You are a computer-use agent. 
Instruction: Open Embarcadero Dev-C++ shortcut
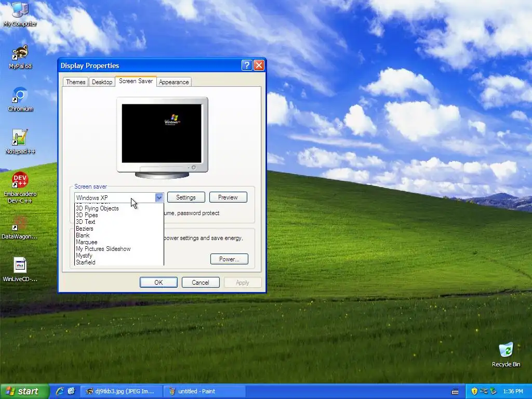pos(20,188)
